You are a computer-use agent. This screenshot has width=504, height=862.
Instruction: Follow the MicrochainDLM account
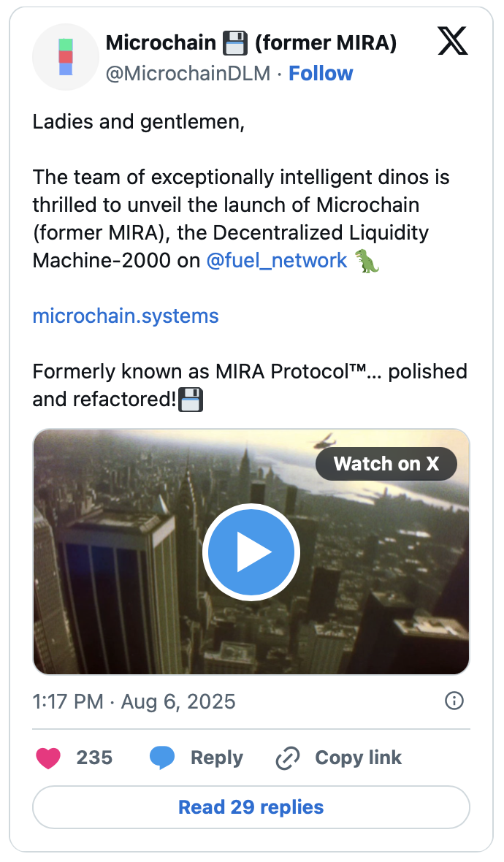pyautogui.click(x=321, y=73)
